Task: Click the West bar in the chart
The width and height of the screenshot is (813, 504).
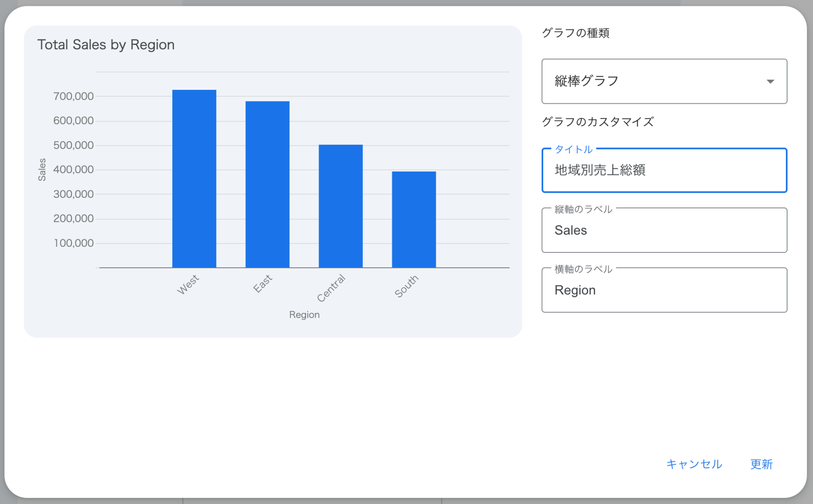Action: pyautogui.click(x=194, y=179)
